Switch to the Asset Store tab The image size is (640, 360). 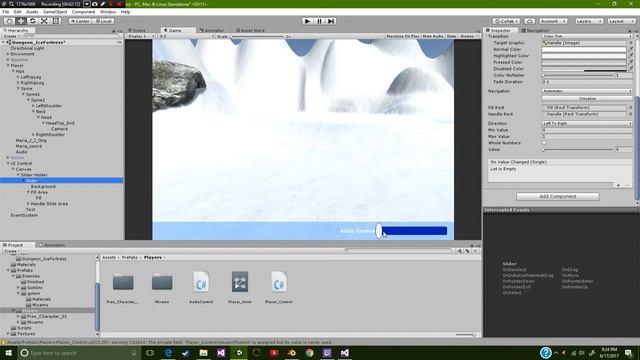click(x=250, y=30)
